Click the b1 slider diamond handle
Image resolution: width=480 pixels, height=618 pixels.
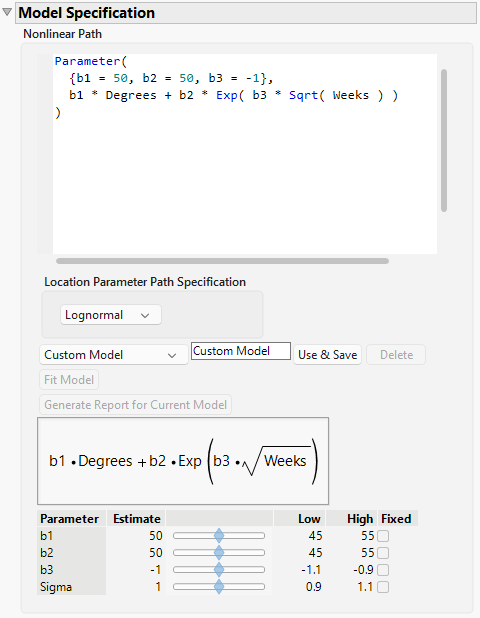(219, 536)
